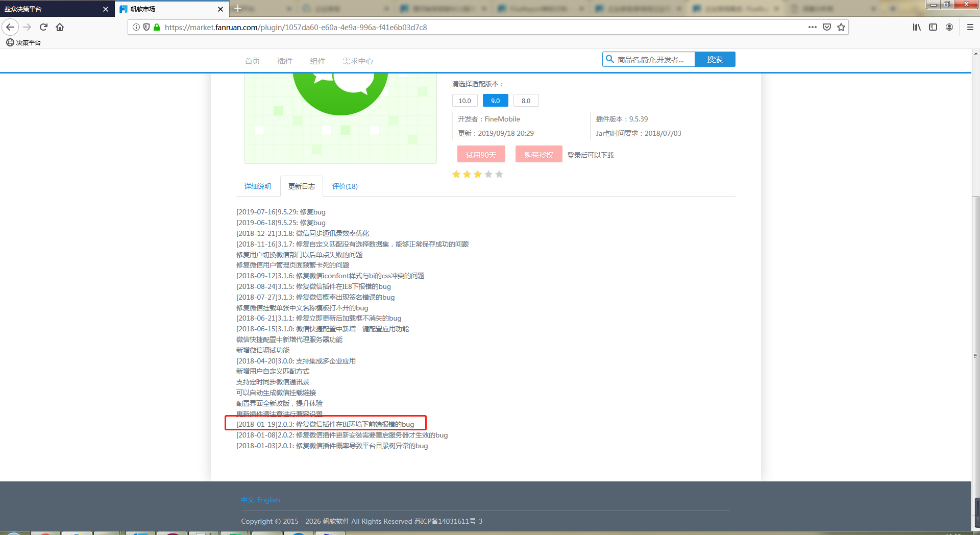Open a new browser tab
The height and width of the screenshot is (535, 980).
pyautogui.click(x=238, y=8)
